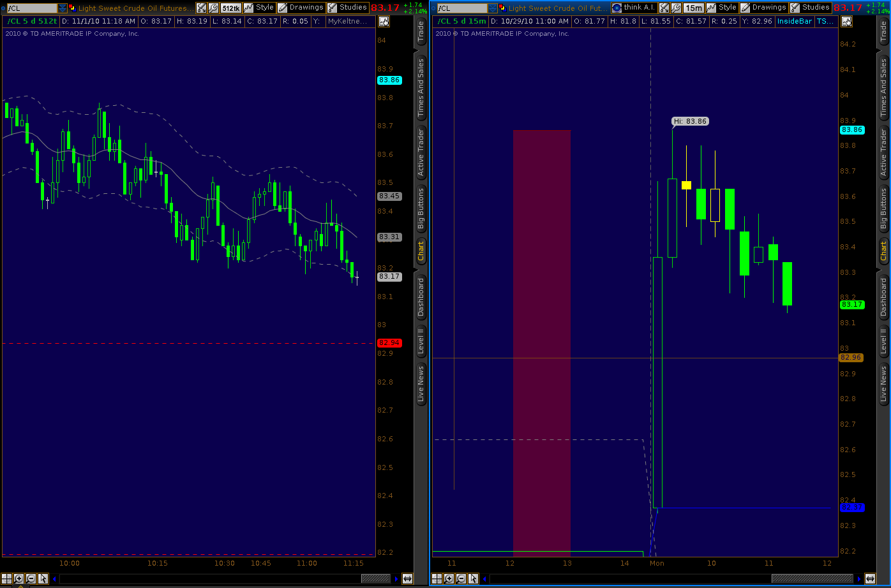Click left chart symbol entry field /CL
This screenshot has width=891, height=588.
tap(31, 8)
